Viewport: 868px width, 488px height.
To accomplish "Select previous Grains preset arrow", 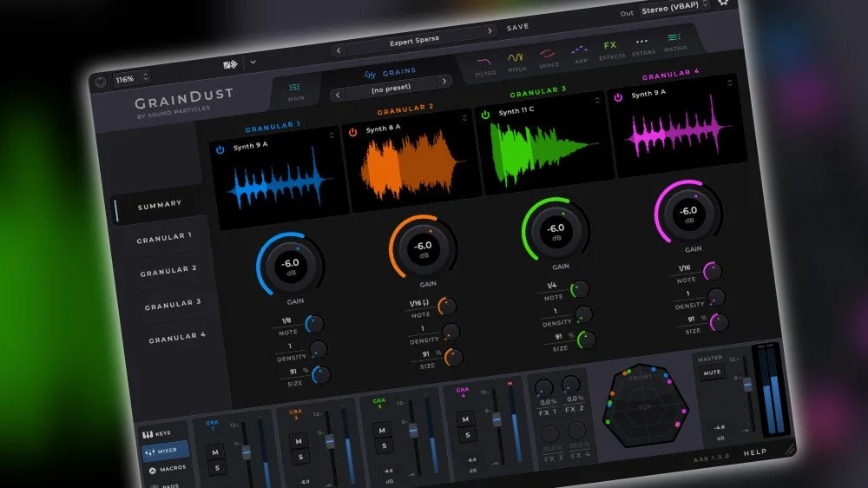I will coord(338,96).
